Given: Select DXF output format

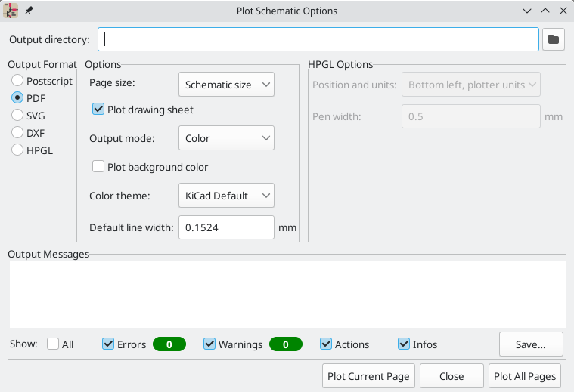Looking at the screenshot, I should point(18,132).
